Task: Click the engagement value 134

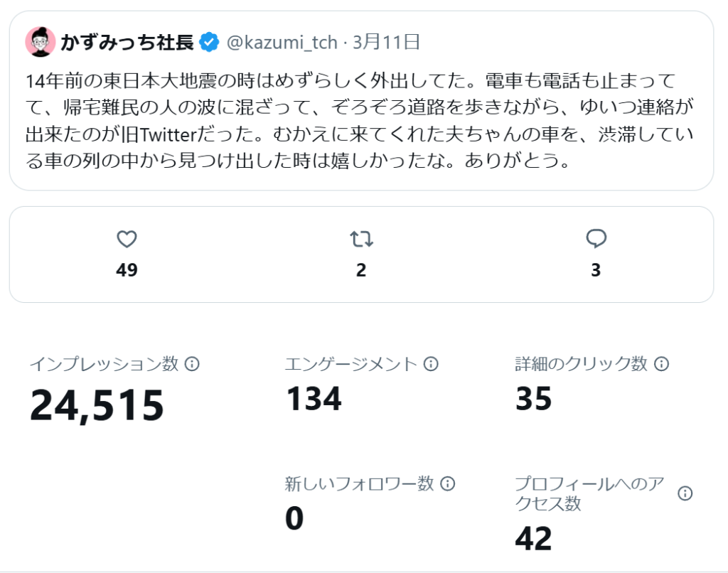Action: [x=314, y=398]
